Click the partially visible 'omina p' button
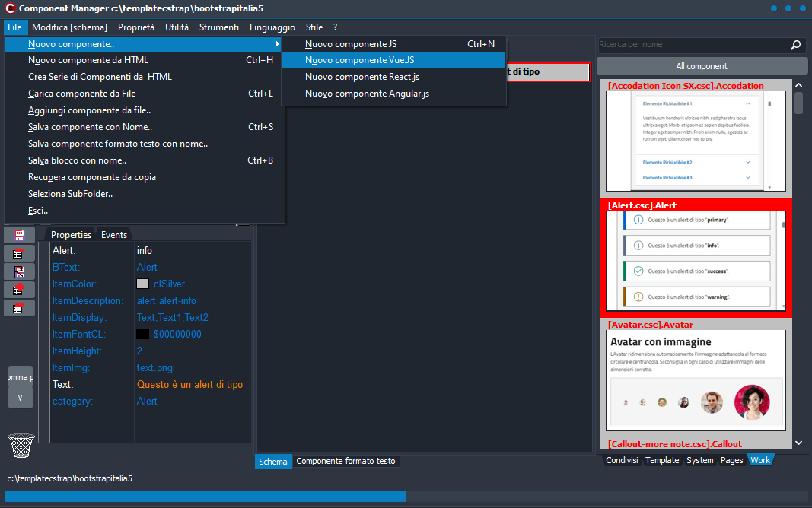This screenshot has width=812, height=508. click(21, 377)
